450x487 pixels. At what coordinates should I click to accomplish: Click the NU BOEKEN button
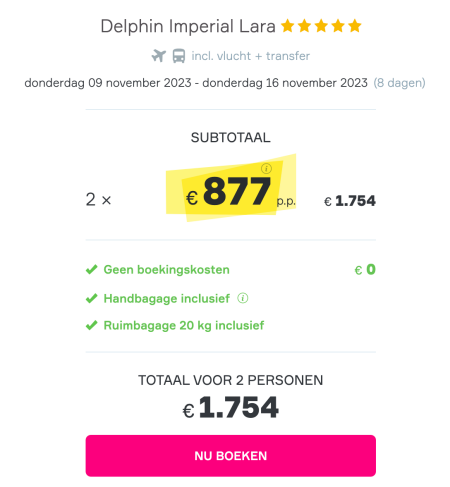tap(231, 456)
